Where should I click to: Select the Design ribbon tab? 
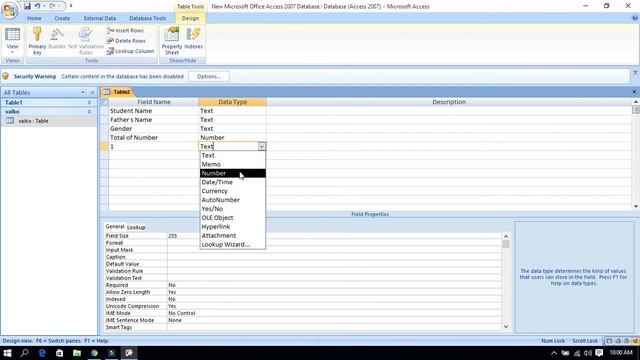click(190, 18)
